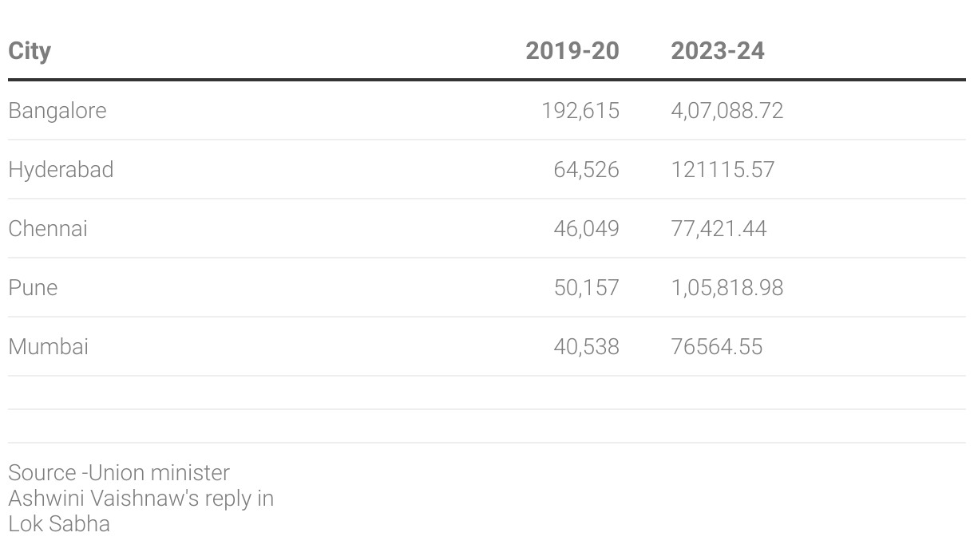Screen dimensions: 974x560
Task: Select the Chennai row label
Action: 48,228
